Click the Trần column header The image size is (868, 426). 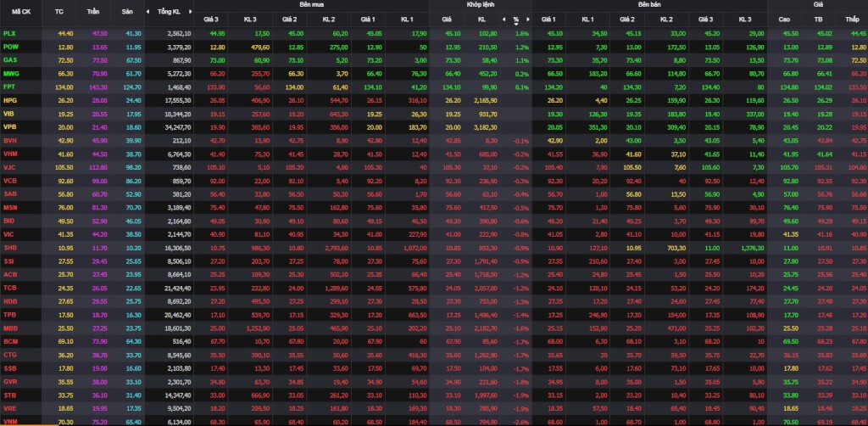coord(93,12)
